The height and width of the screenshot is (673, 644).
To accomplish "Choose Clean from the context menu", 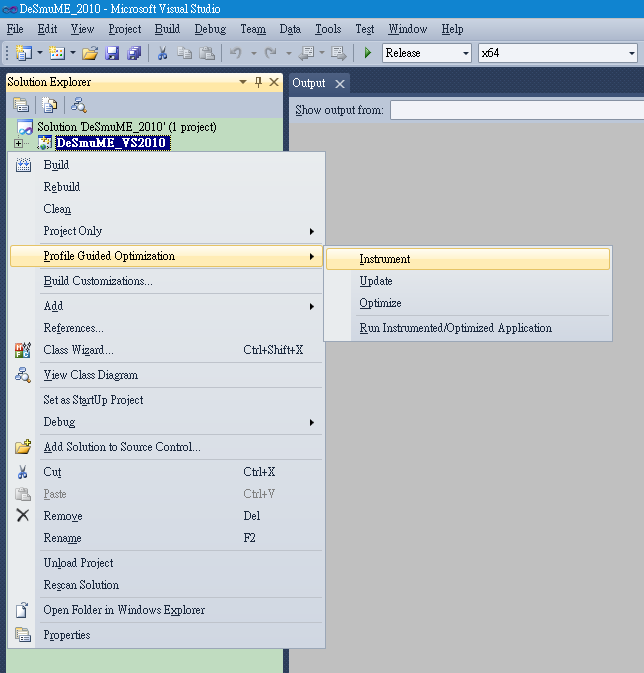I will point(166,209).
